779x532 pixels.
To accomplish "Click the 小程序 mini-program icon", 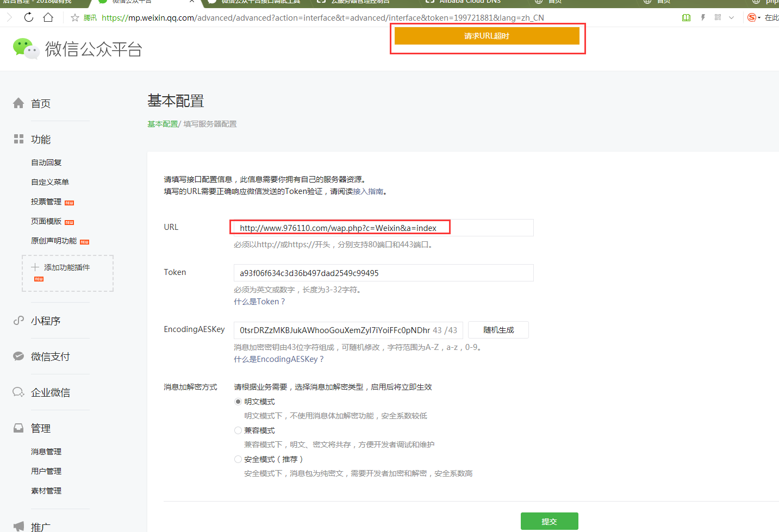I will 18,321.
